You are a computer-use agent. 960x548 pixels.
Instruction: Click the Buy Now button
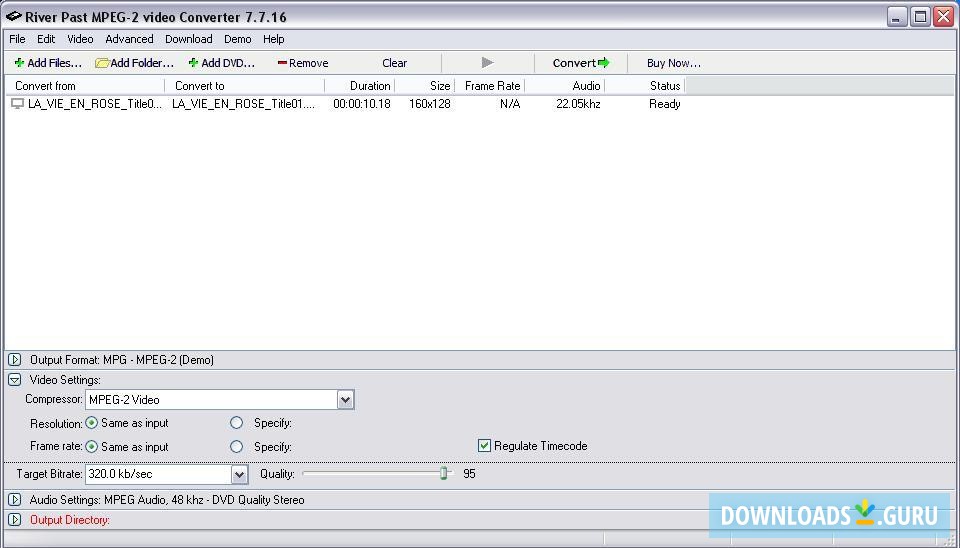coord(673,63)
